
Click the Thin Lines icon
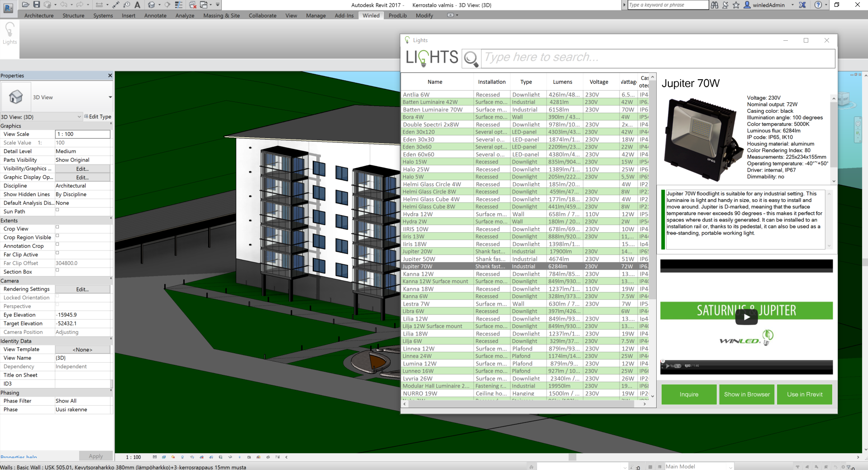(179, 5)
